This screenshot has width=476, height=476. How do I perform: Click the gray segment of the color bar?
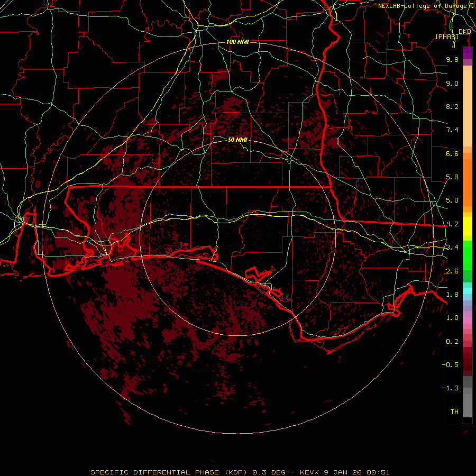(467, 397)
